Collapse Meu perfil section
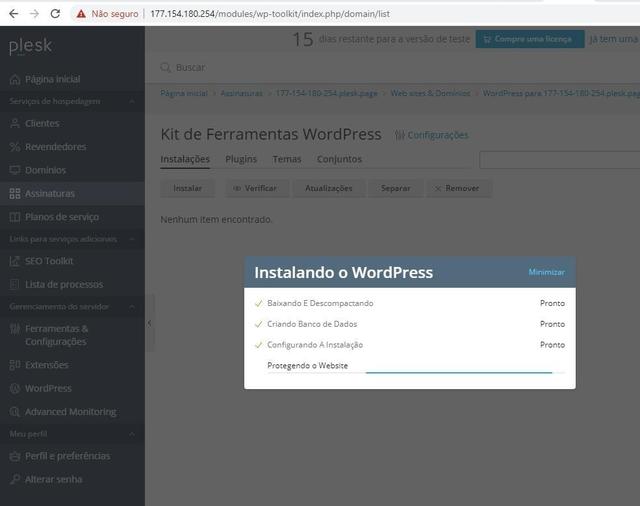Screen dimensions: 640x506 [132, 434]
